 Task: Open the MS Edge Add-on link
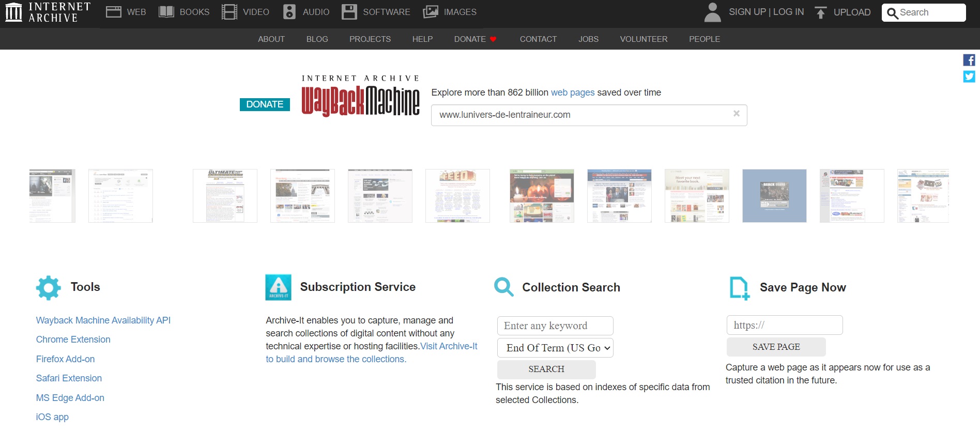coord(70,398)
